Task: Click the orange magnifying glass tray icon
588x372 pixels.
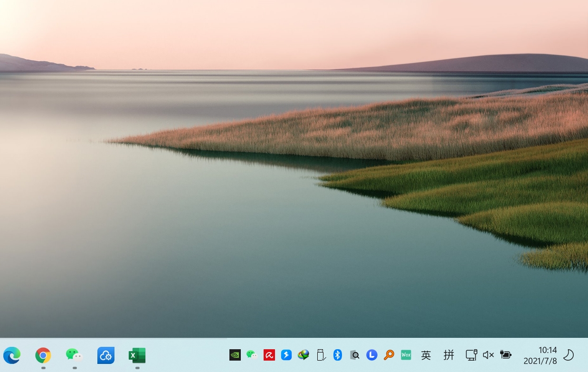Action: coord(389,355)
